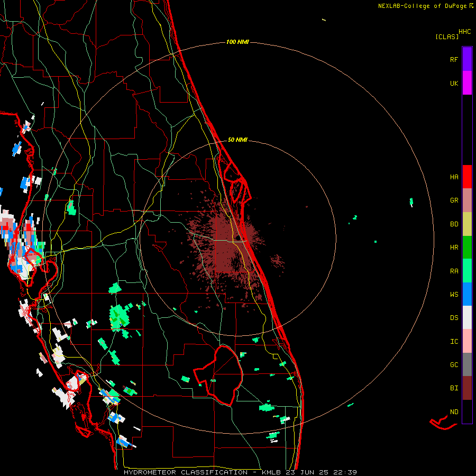Click the DS white legend swatch
Viewport: 476px width, 476px height.
click(x=467, y=317)
